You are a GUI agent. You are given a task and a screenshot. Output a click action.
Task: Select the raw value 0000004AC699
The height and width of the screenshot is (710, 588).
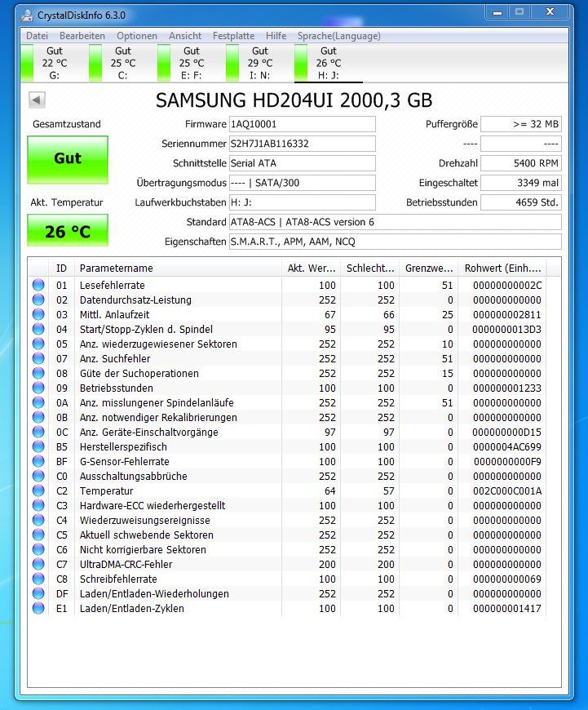click(507, 447)
